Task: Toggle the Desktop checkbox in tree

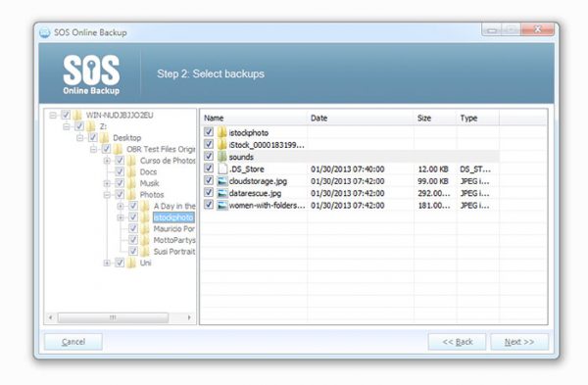Action: click(x=93, y=137)
